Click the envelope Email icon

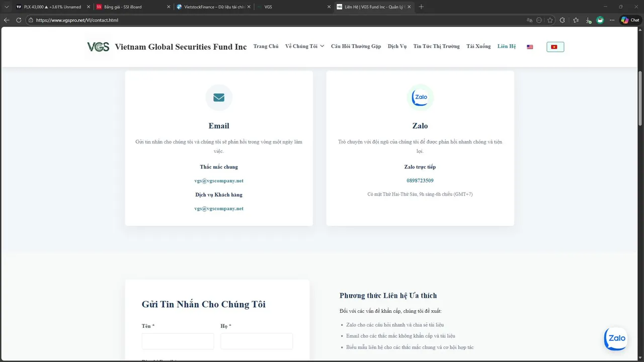pyautogui.click(x=219, y=98)
